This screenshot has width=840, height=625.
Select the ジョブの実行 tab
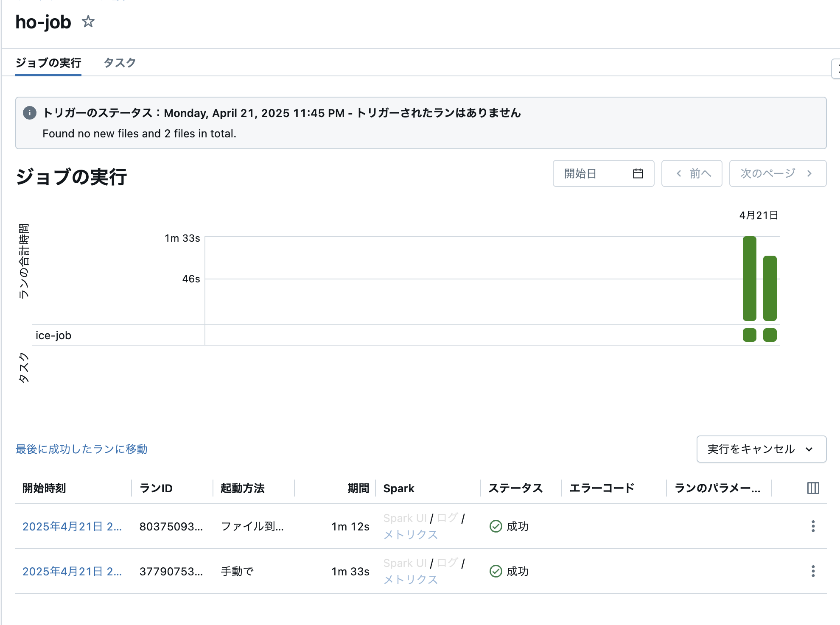[x=48, y=63]
